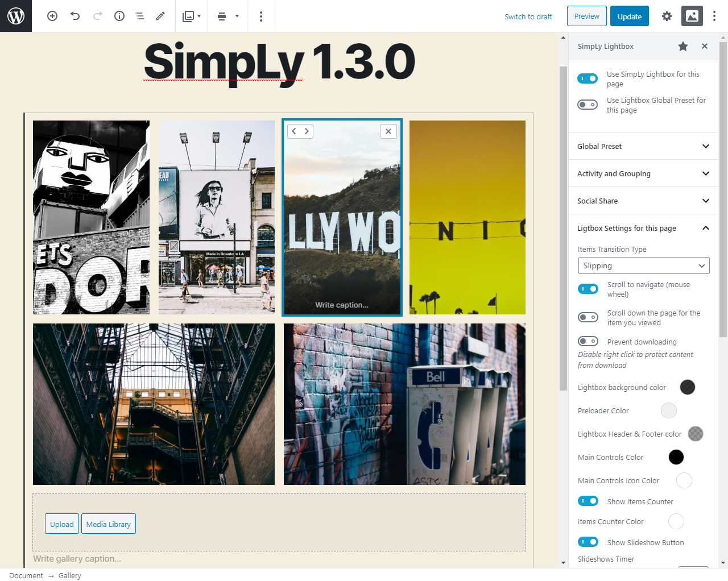
Task: Toggle Show Slideshow Button switch
Action: (588, 542)
